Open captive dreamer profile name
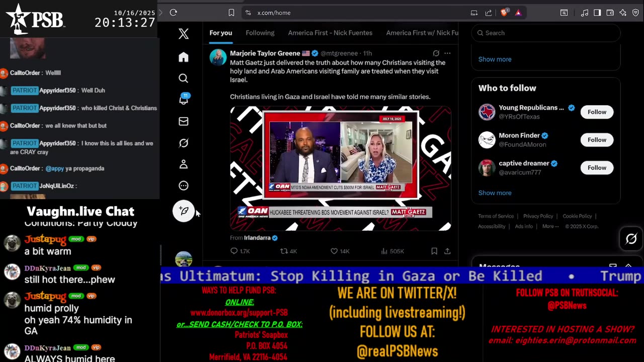The width and height of the screenshot is (644, 362). [524, 163]
